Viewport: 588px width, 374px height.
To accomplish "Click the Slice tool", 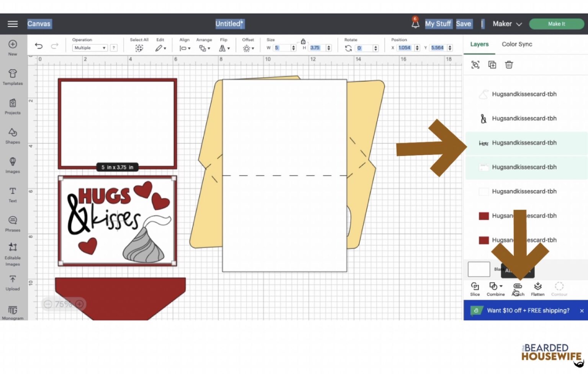I will click(475, 289).
